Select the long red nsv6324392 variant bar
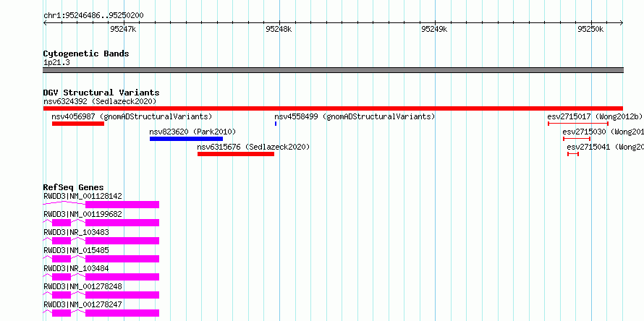The width and height of the screenshot is (644, 321). pos(333,108)
